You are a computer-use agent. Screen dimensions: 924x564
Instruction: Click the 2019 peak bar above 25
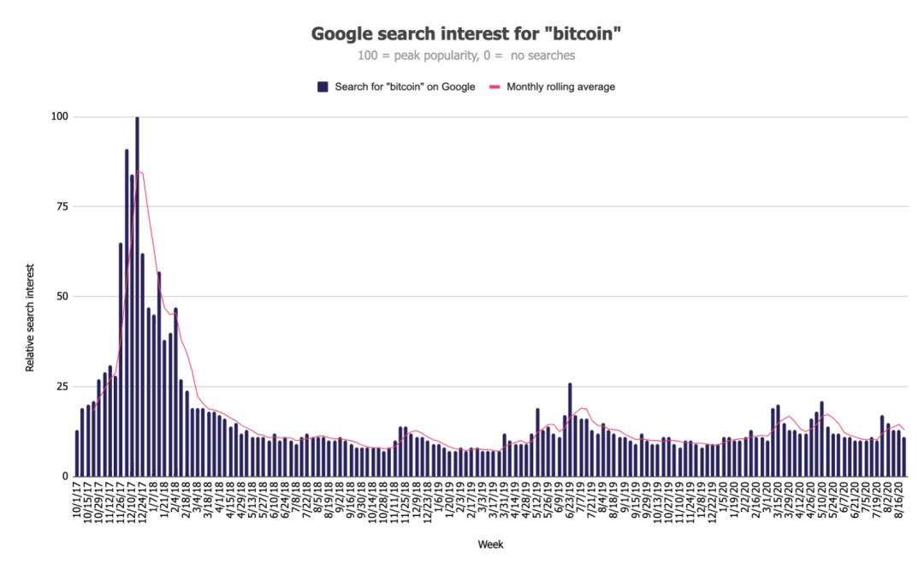[570, 430]
